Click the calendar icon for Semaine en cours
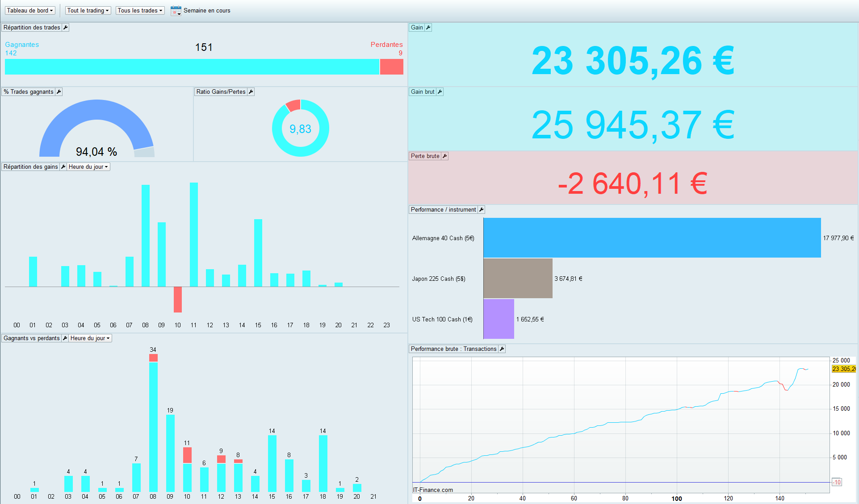 click(x=176, y=11)
